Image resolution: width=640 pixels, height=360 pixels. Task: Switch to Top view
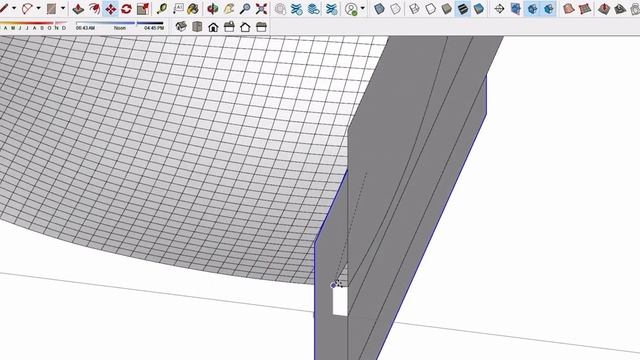click(x=197, y=27)
